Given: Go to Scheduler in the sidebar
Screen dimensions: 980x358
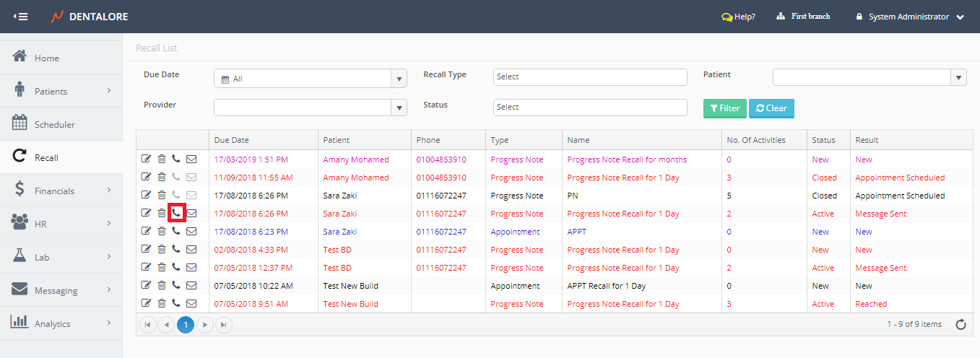Looking at the screenshot, I should [54, 124].
